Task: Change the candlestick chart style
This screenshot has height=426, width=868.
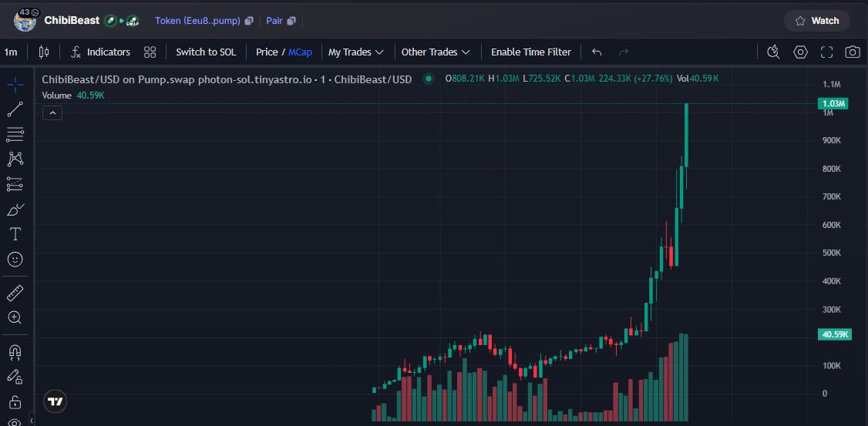Action: [44, 52]
